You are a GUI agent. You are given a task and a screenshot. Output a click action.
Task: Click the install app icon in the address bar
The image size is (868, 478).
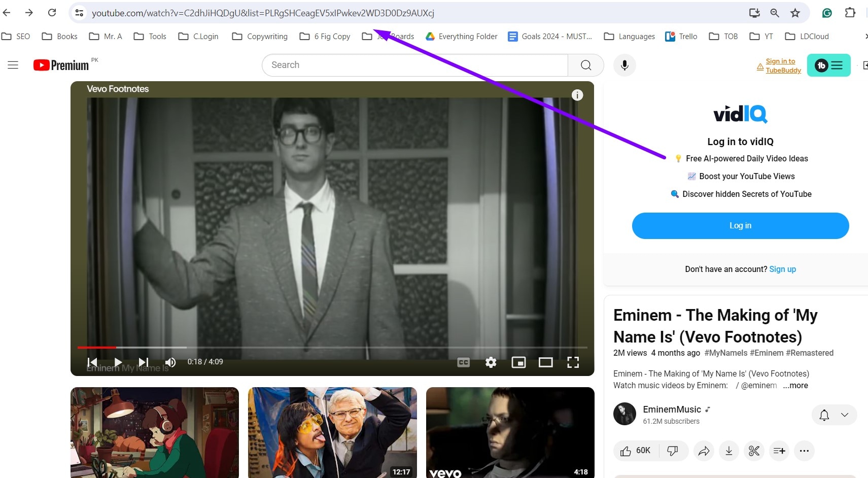[x=754, y=13]
